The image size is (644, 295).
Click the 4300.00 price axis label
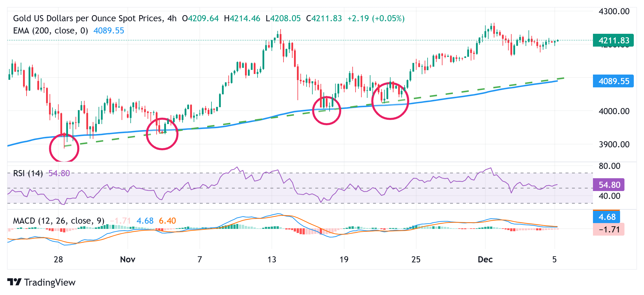point(614,11)
